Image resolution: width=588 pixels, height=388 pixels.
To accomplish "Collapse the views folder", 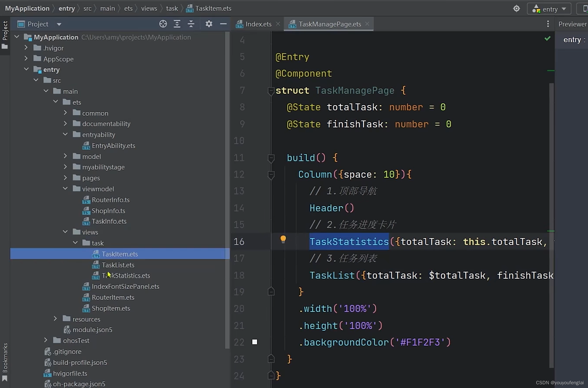I will [65, 232].
